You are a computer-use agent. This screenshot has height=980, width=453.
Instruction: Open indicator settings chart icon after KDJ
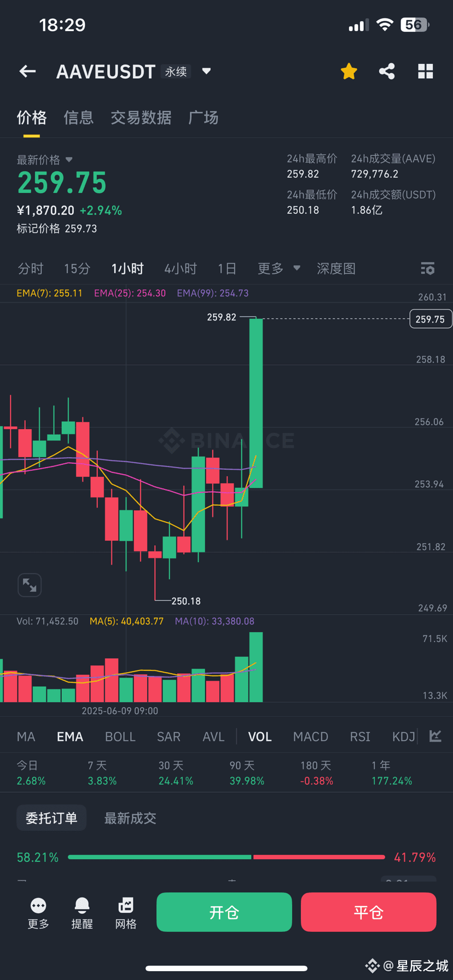click(435, 736)
